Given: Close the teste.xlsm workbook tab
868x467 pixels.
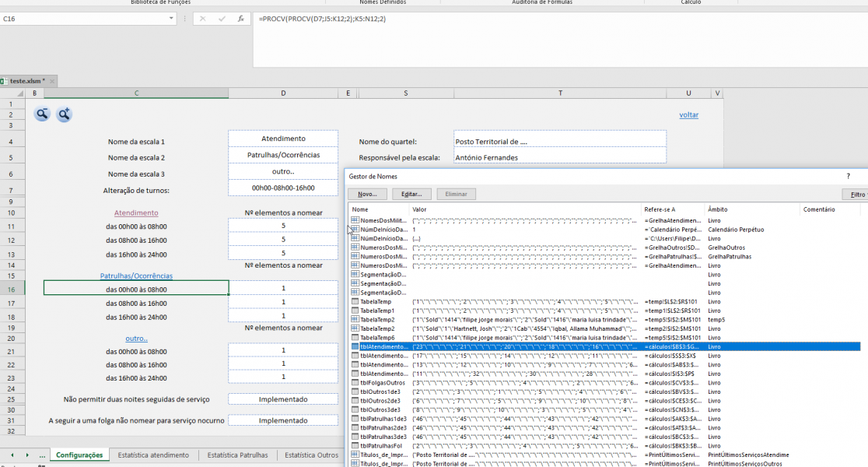Looking at the screenshot, I should (x=53, y=81).
